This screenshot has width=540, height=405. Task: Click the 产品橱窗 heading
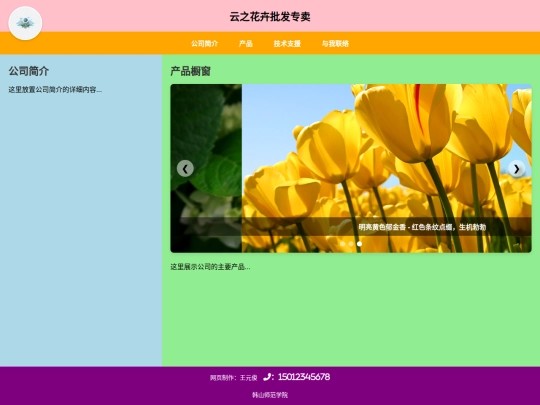(x=190, y=71)
